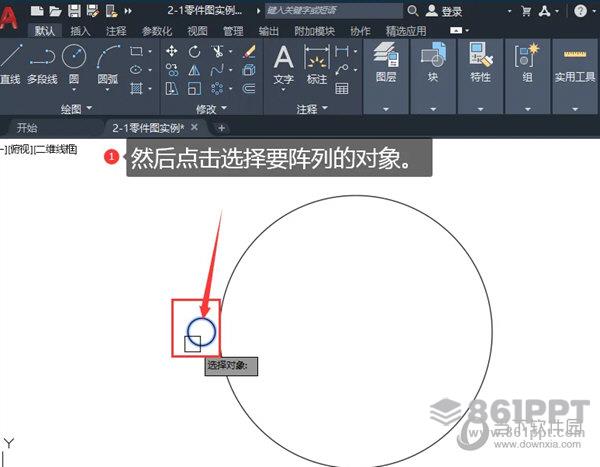Toggle the ribbon minimize button
The image size is (600, 467).
[x=458, y=30]
